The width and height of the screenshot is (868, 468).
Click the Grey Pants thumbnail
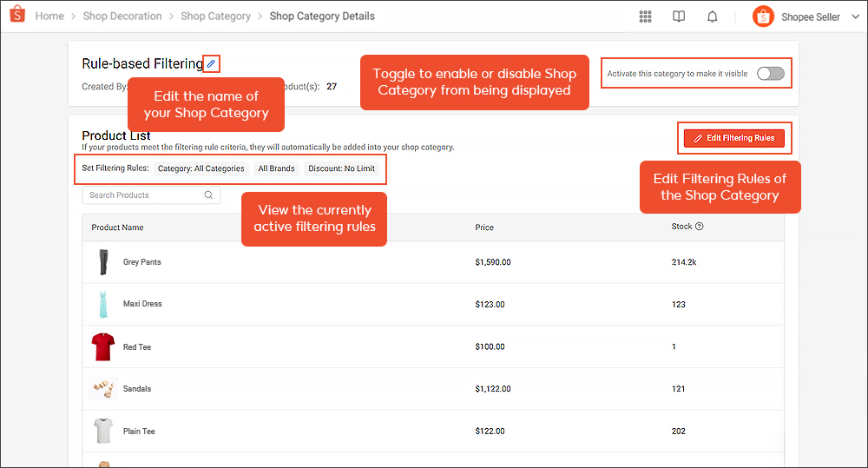pos(103,262)
